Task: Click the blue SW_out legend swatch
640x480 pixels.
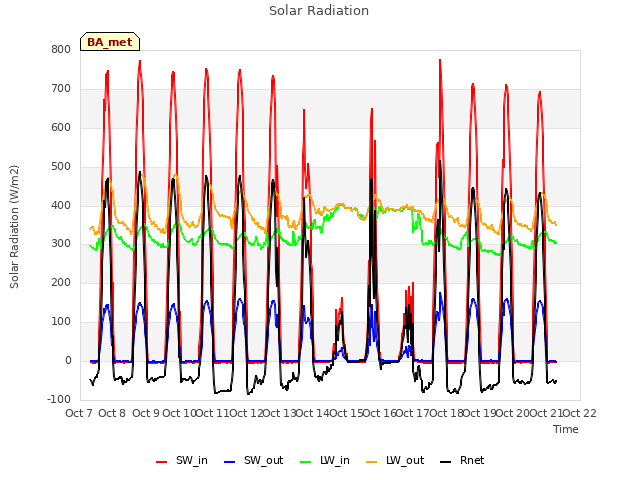Action: 230,462
